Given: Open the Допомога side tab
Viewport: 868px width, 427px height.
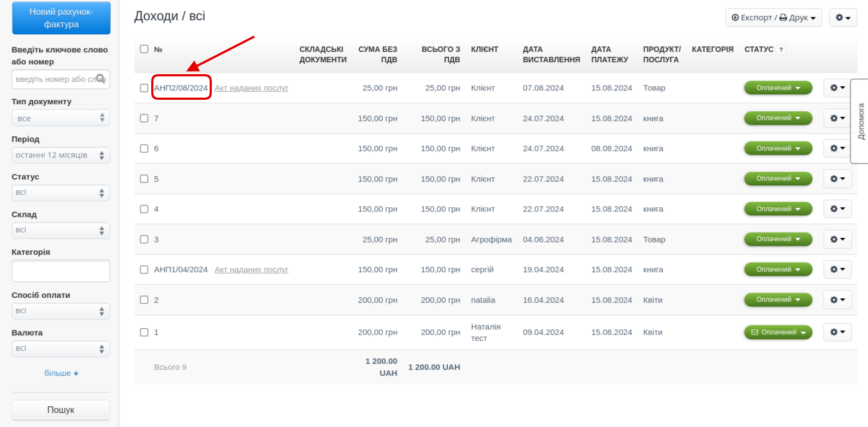Looking at the screenshot, I should tap(860, 121).
